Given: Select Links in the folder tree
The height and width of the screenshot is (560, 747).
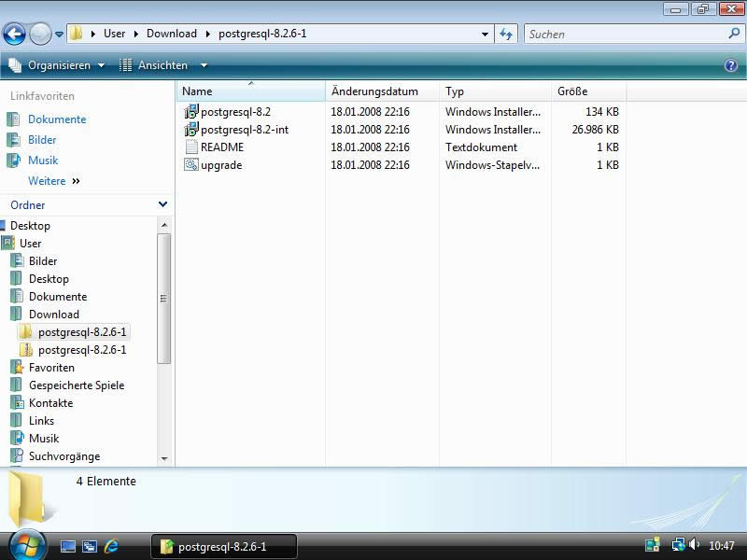Looking at the screenshot, I should click(x=41, y=421).
